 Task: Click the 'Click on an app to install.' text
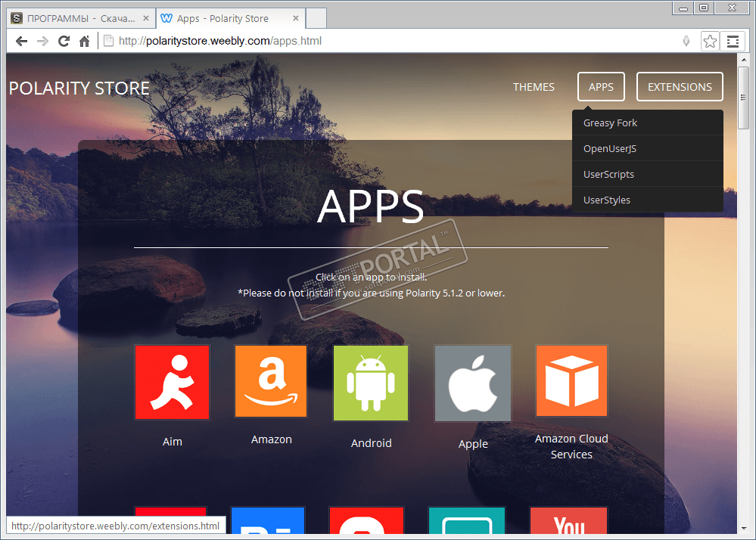(371, 277)
